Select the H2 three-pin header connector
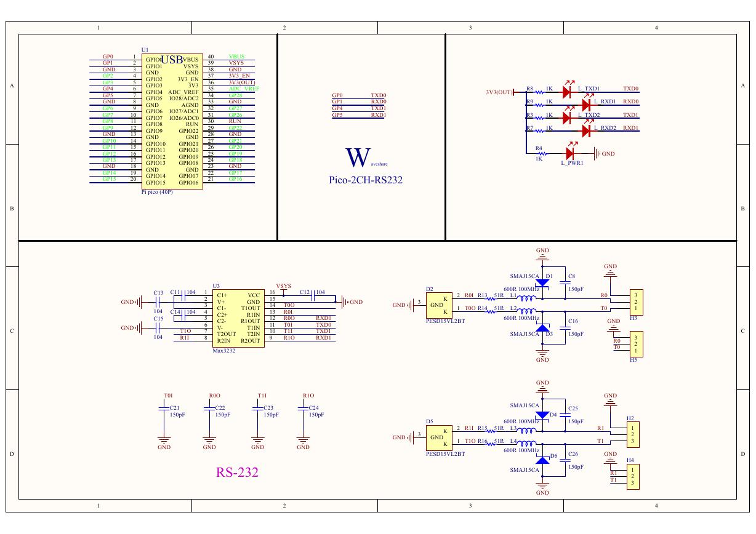756x534 pixels. pyautogui.click(x=632, y=434)
